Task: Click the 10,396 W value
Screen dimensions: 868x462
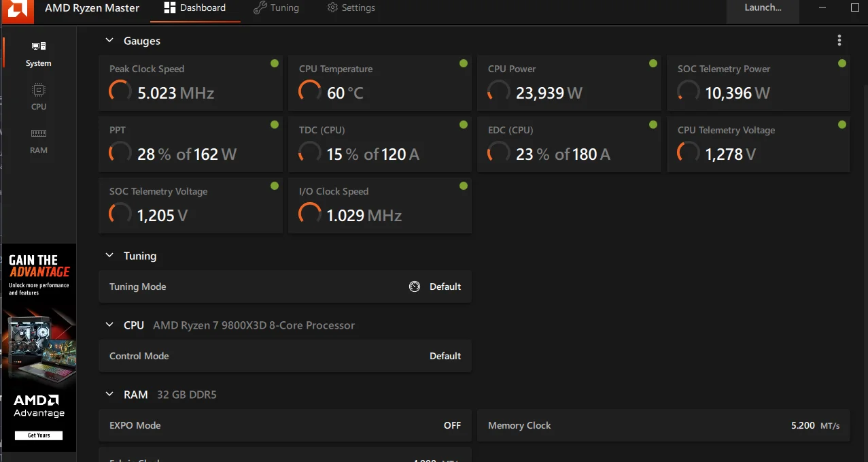Action: tap(737, 93)
